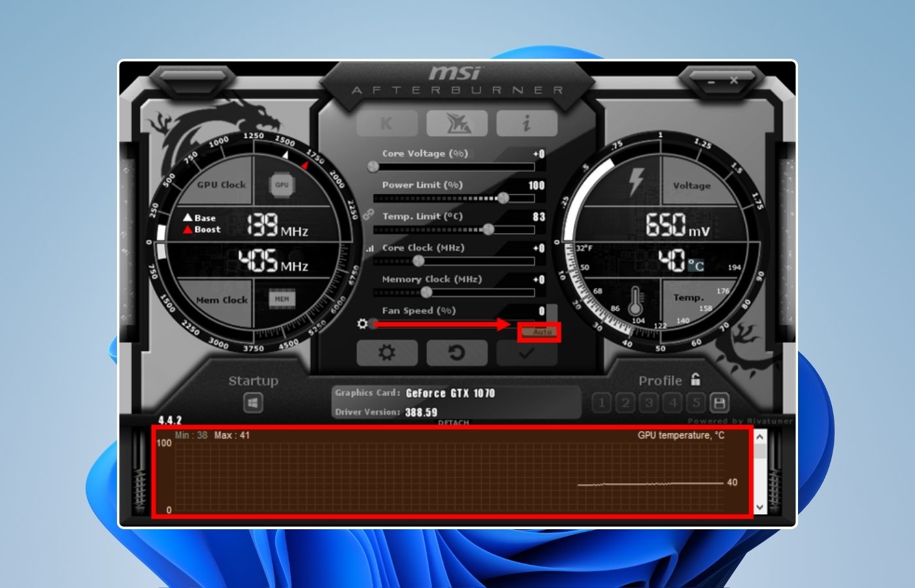Click the Core Clock offset value +0

[x=539, y=248]
